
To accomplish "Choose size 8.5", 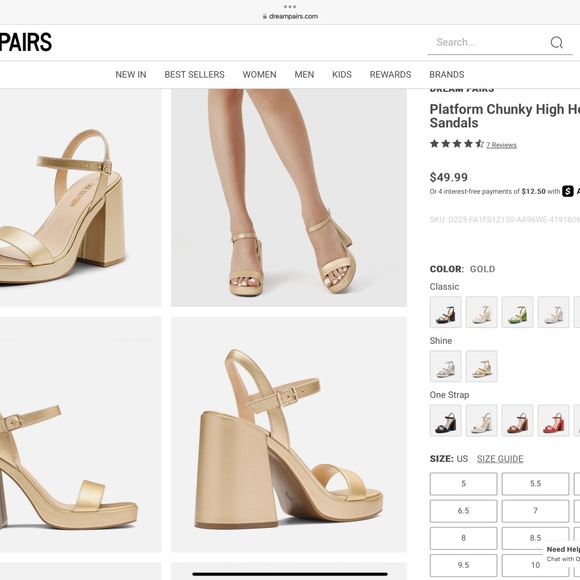I will (x=535, y=538).
